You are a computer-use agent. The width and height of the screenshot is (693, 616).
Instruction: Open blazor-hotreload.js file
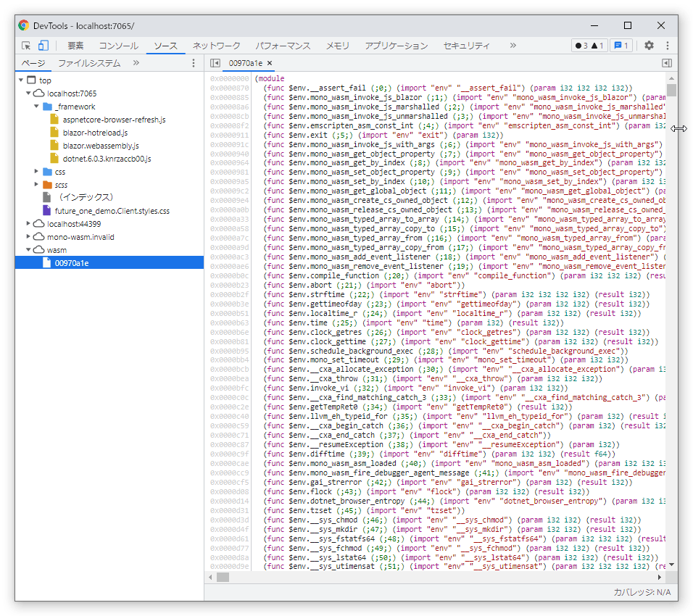click(95, 133)
